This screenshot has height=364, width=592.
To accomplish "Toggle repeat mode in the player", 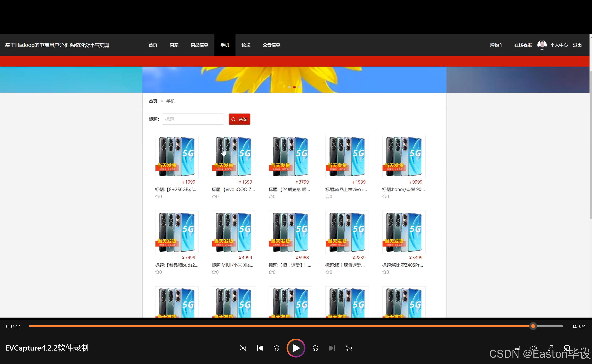I will point(349,348).
